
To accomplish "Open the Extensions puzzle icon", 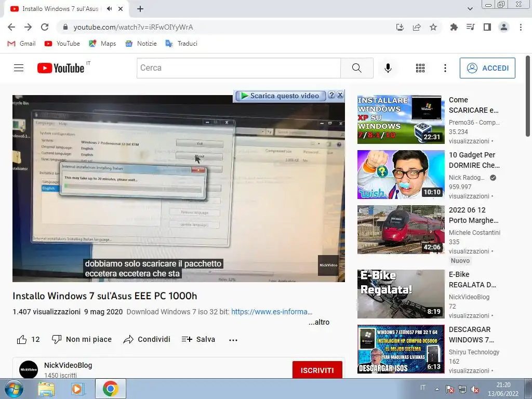I will coord(454,27).
